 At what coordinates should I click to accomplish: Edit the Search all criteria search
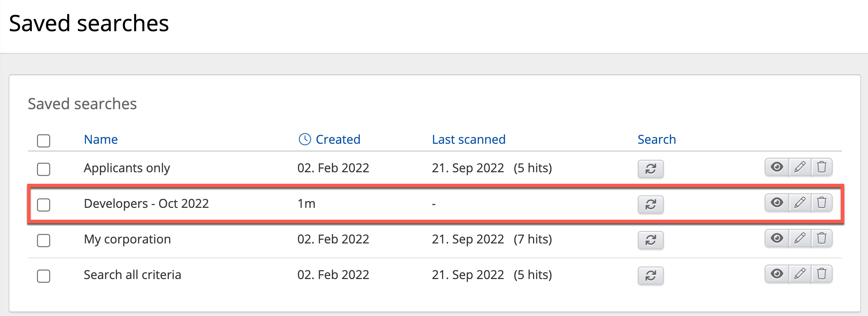click(800, 274)
